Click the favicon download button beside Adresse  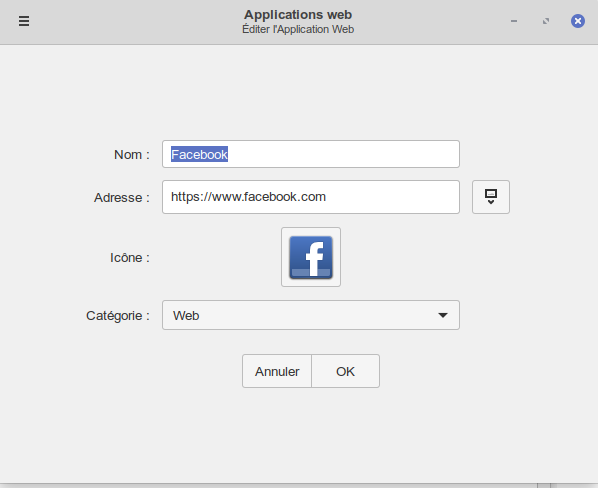(x=491, y=197)
